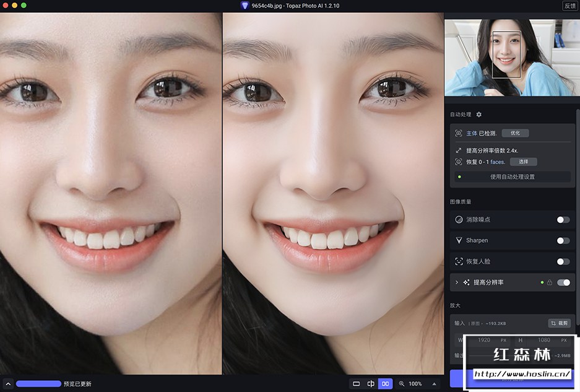Click the Sharpen triangle icon
The height and width of the screenshot is (392, 580).
(x=459, y=240)
